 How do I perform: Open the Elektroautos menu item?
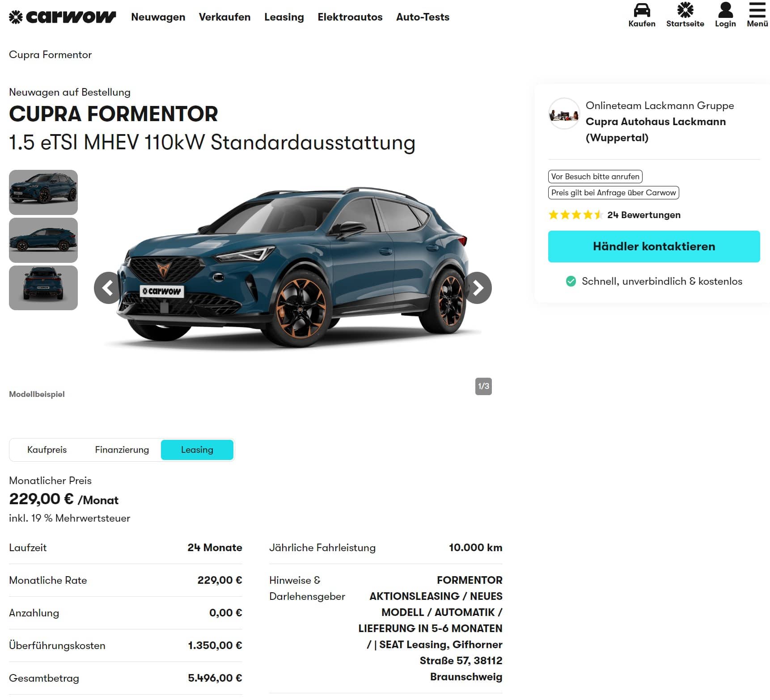(x=350, y=17)
